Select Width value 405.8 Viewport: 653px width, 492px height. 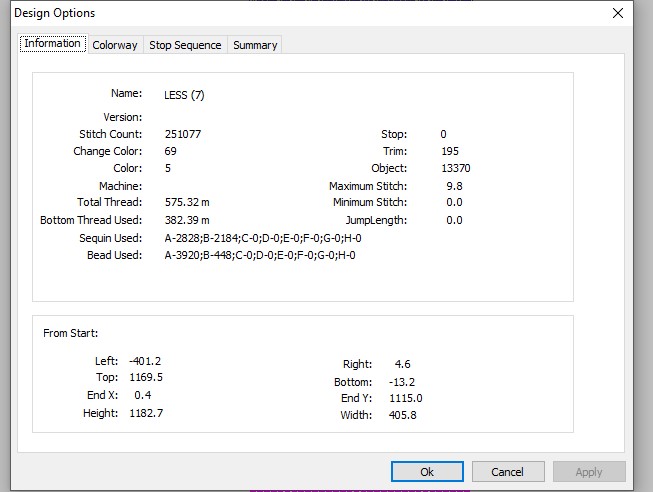tap(403, 415)
